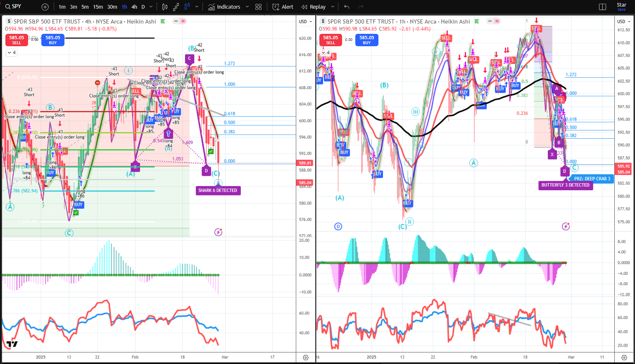Expand the favorite indicators dropdown chevron
Screen dimensions: 635x364
(247, 7)
